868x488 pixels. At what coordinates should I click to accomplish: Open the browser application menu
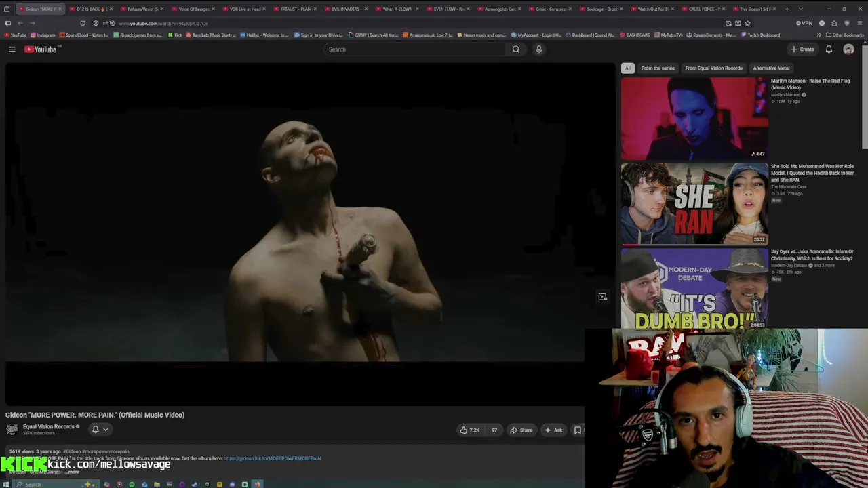point(859,23)
